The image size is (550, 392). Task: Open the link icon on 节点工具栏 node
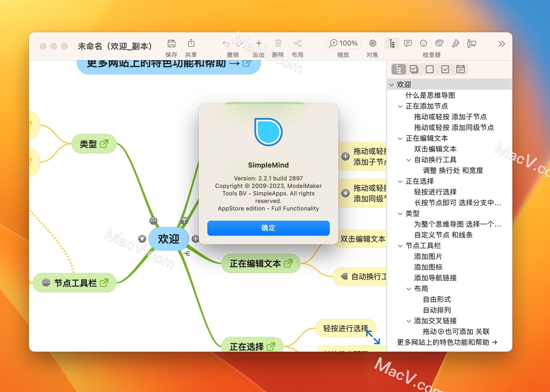click(104, 283)
